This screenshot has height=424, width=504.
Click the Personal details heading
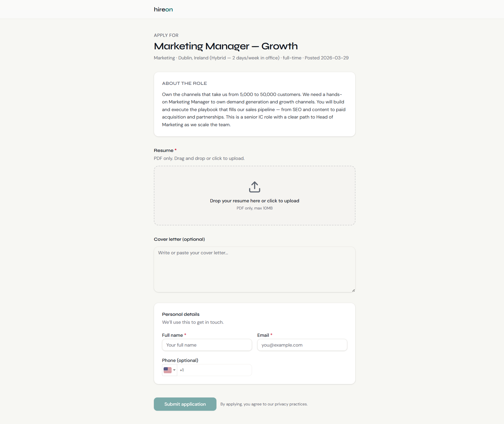[181, 314]
